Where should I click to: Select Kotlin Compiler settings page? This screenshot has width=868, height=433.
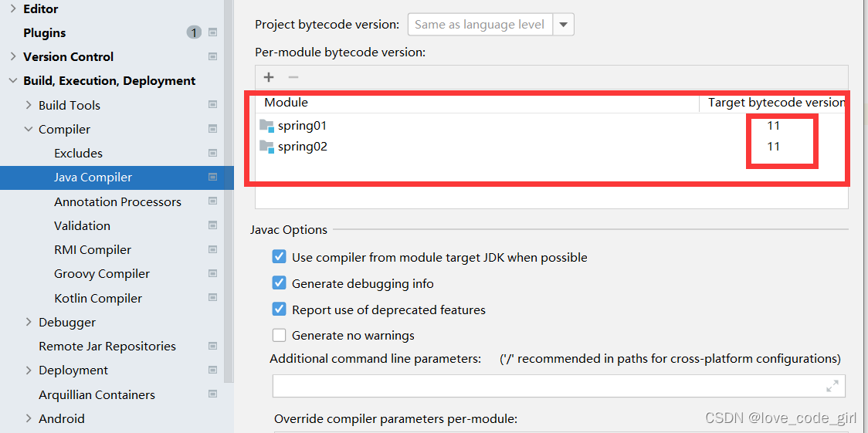pyautogui.click(x=98, y=298)
